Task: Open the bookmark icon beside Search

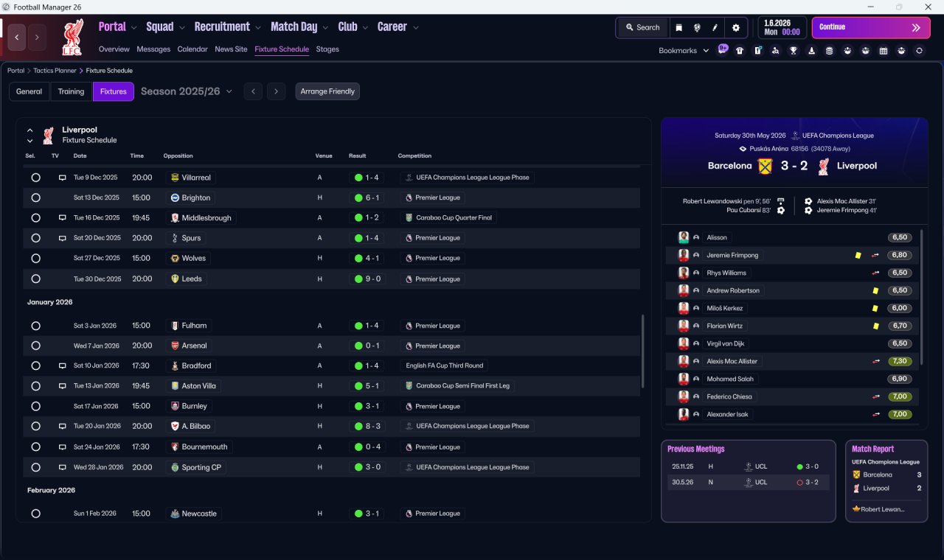Action: tap(678, 27)
